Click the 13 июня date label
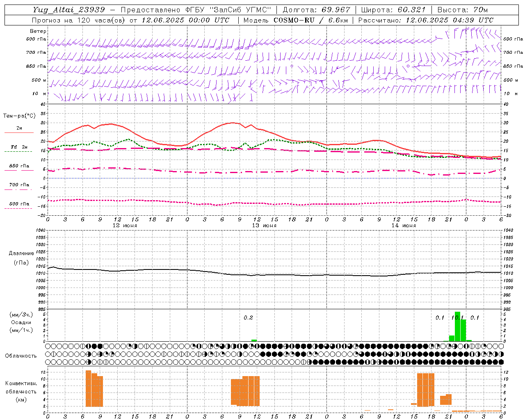Image resolution: width=525 pixels, height=420 pixels. pos(264,226)
